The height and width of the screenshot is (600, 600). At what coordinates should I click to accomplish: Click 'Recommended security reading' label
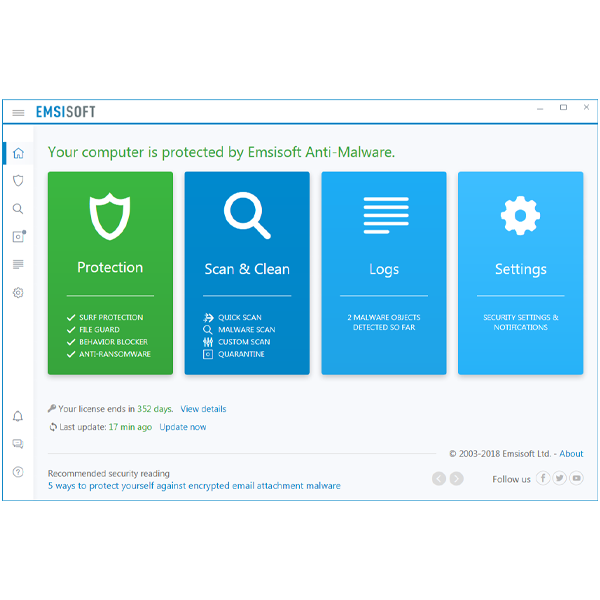[x=108, y=474]
